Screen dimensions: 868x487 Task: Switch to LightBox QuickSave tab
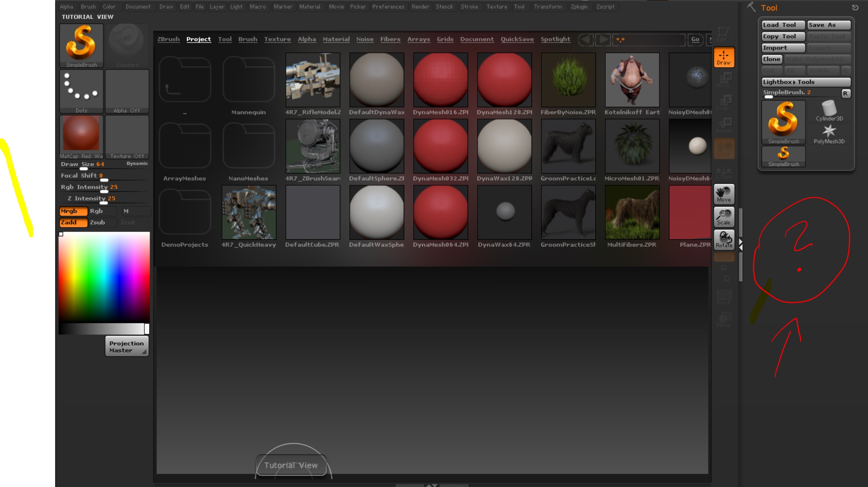[x=517, y=39]
